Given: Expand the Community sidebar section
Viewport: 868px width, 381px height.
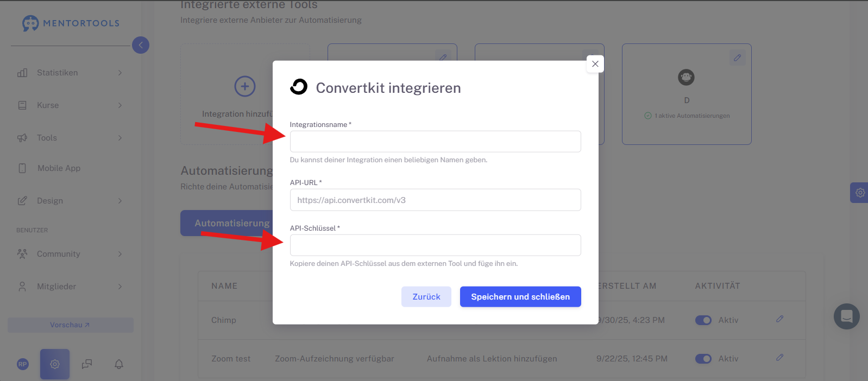Looking at the screenshot, I should (70, 254).
